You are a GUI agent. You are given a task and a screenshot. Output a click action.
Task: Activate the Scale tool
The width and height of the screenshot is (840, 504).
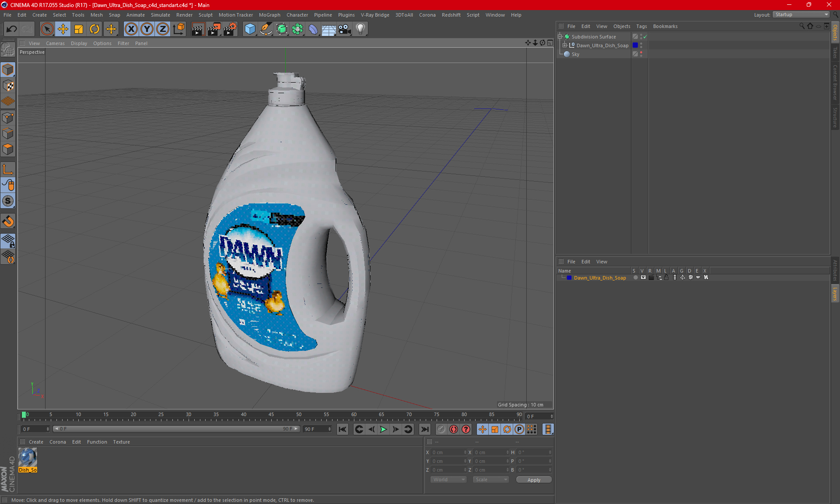79,29
